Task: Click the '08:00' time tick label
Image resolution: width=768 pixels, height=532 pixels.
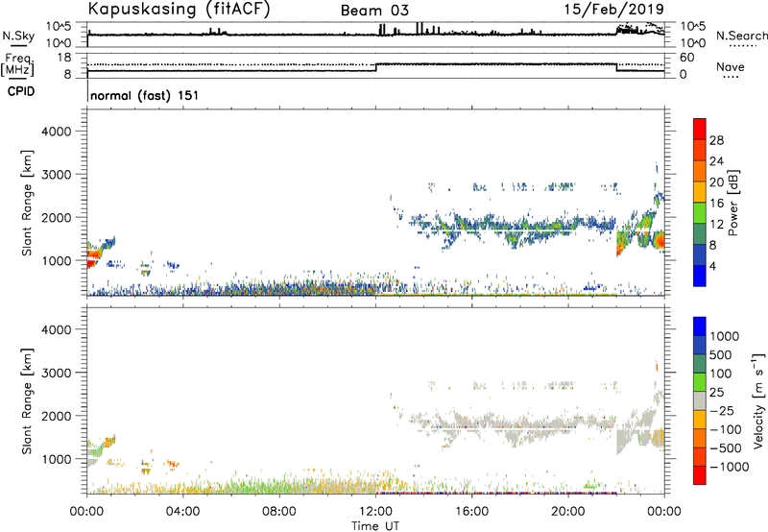Action: click(x=278, y=512)
